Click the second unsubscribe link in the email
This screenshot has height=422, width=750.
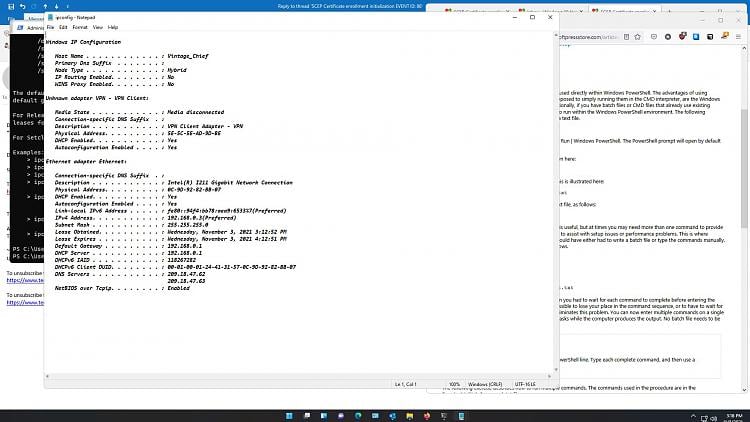25,302
